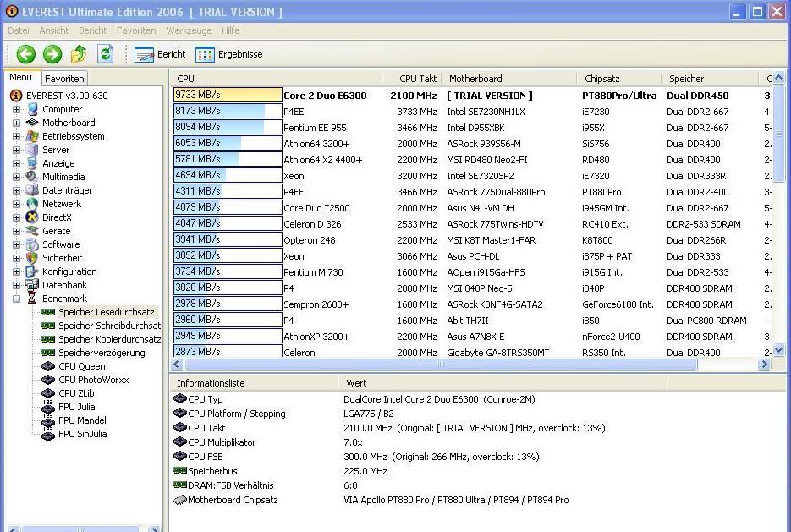Image resolution: width=791 pixels, height=532 pixels.
Task: Click the Netzwerk tree icon
Action: click(x=32, y=204)
